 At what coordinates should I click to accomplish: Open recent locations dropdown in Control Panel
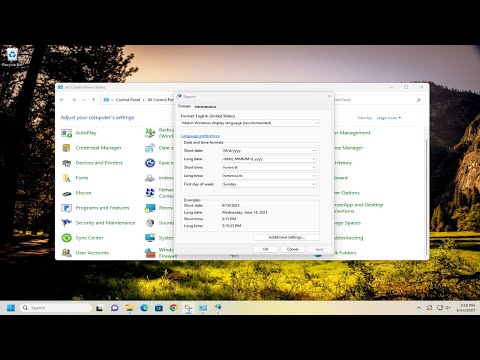tap(84, 100)
